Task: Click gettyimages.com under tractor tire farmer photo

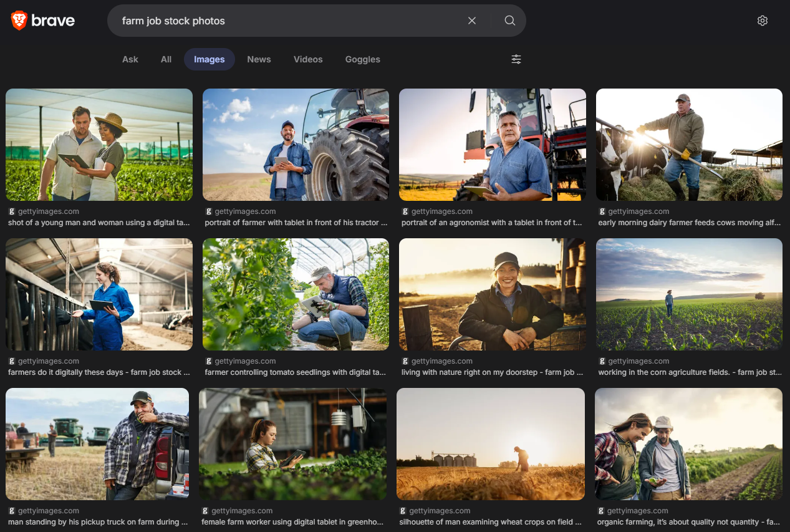Action: click(x=245, y=211)
